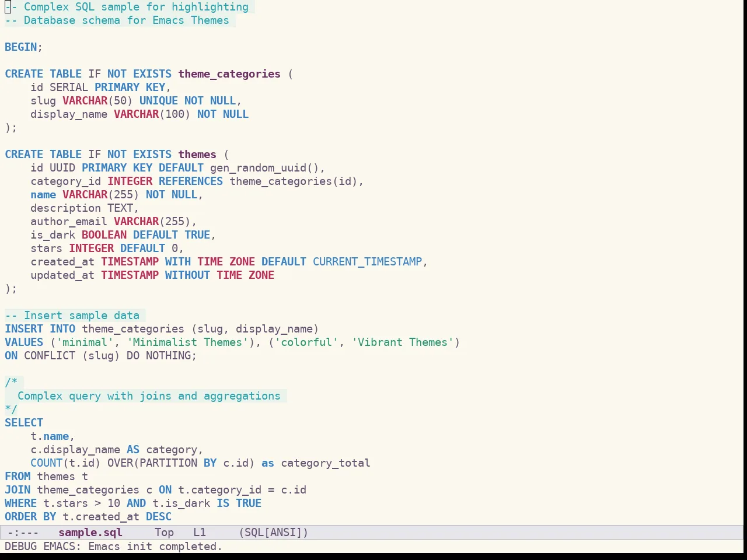Screen dimensions: 747x560
Task: Click the 'colorful' string literal
Action: tap(306, 342)
